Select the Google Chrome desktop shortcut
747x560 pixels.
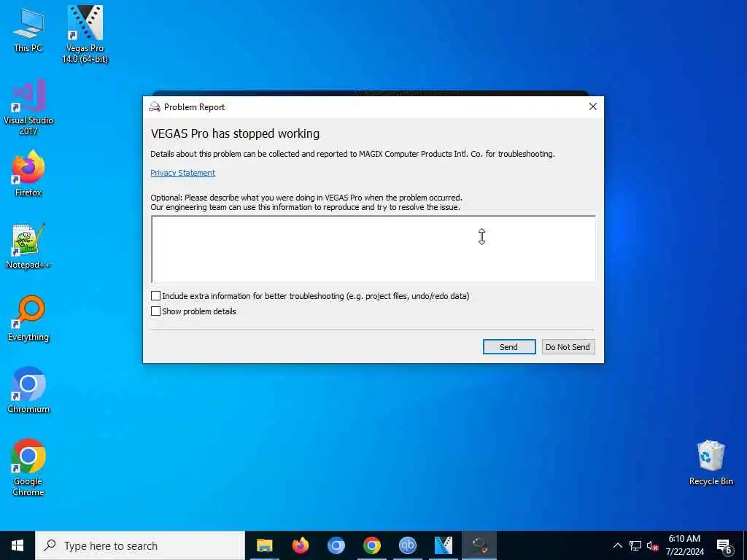pyautogui.click(x=28, y=467)
